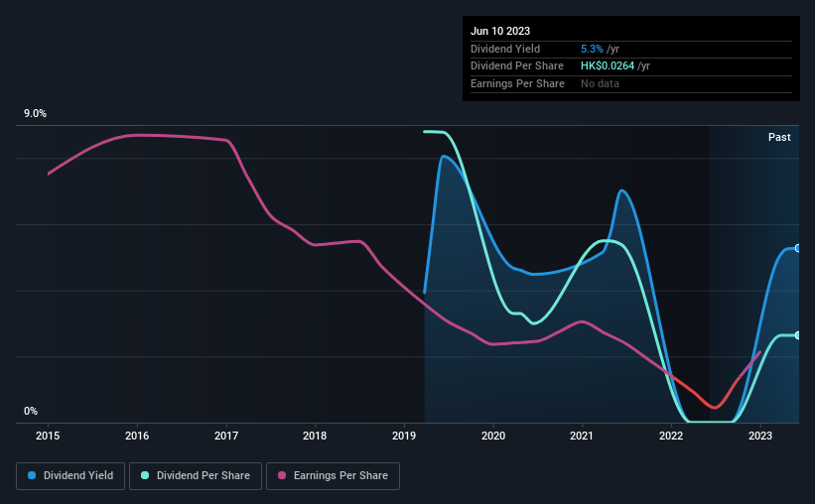Click the 2021 x-axis label
Image resolution: width=815 pixels, height=504 pixels.
pyautogui.click(x=582, y=436)
